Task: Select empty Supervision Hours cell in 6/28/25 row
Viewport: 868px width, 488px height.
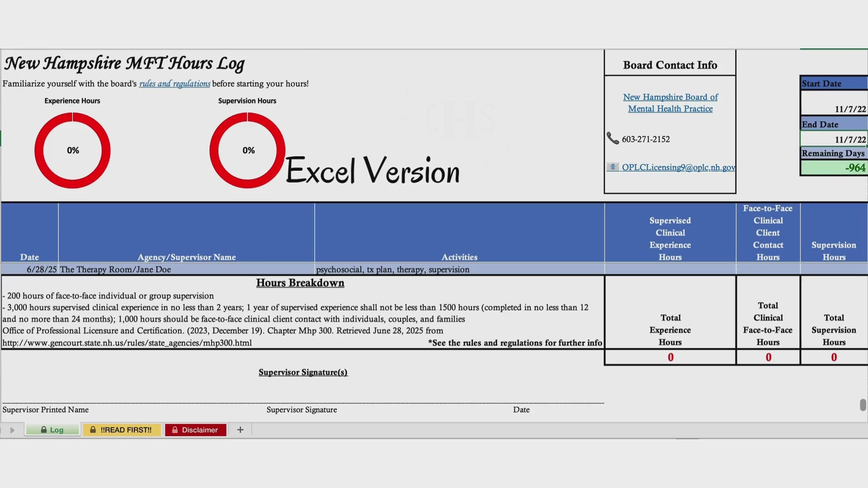Action: pos(834,269)
